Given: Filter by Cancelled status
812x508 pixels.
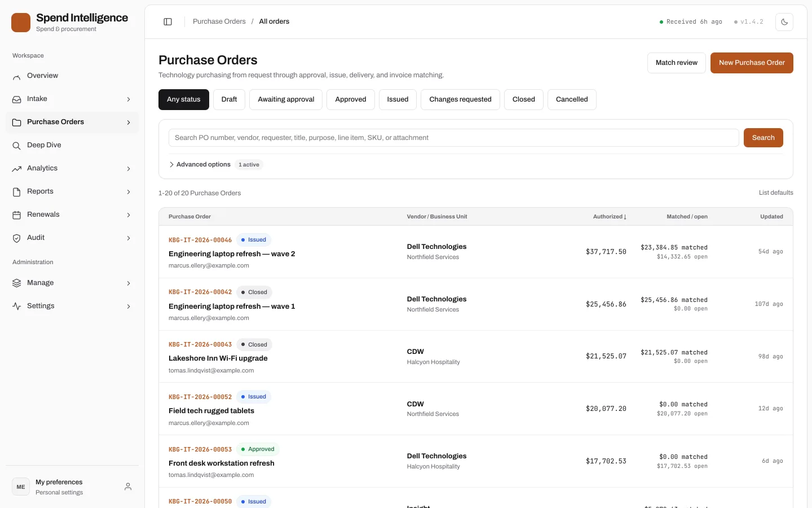Looking at the screenshot, I should (x=572, y=99).
